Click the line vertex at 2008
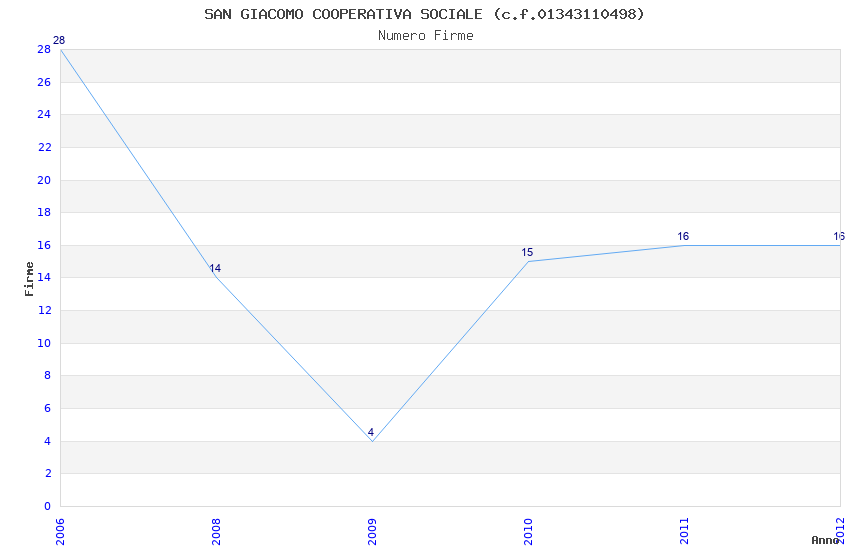850x550 pixels. [216, 277]
